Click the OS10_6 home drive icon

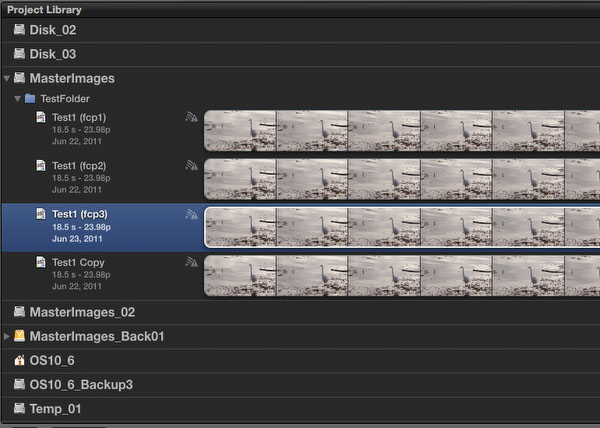tap(19, 360)
